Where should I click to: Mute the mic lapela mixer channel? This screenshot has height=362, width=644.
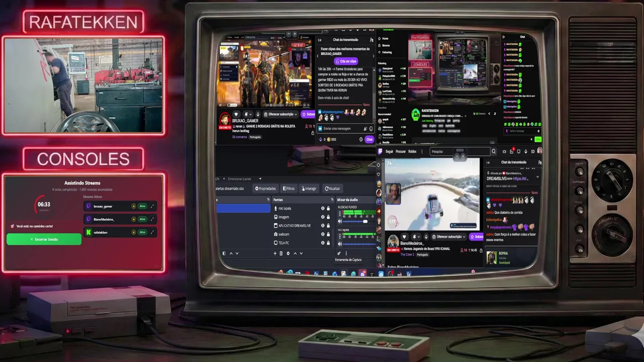click(x=340, y=244)
